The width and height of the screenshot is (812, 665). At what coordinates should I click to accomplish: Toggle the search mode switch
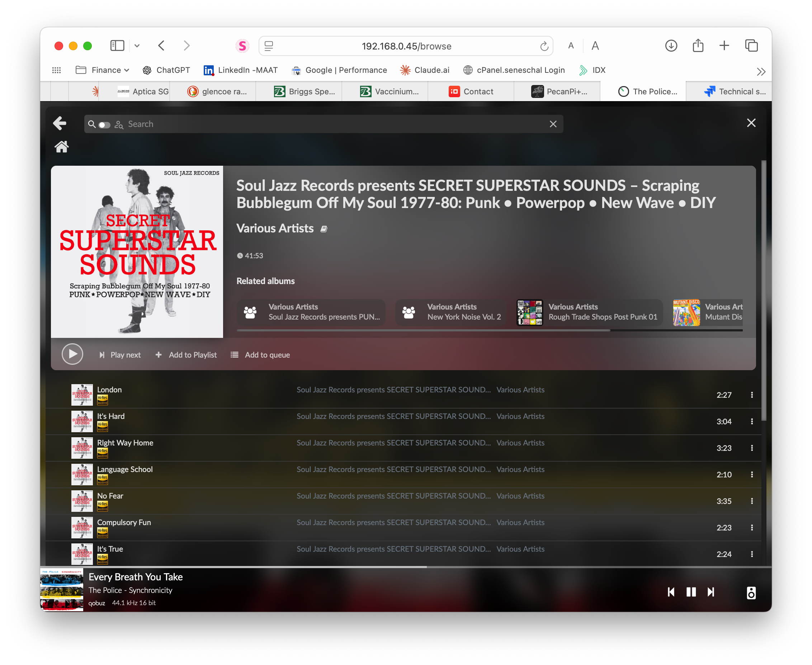click(x=104, y=124)
